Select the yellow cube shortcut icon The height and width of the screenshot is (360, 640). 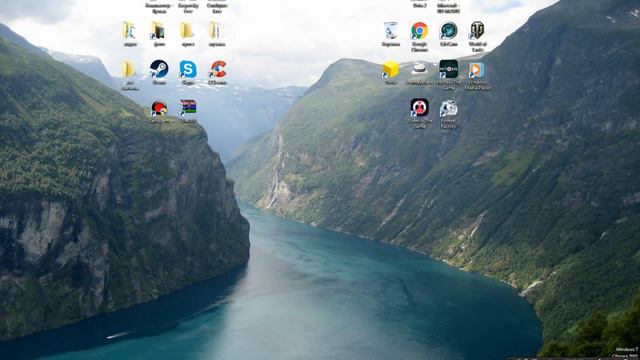click(x=391, y=70)
